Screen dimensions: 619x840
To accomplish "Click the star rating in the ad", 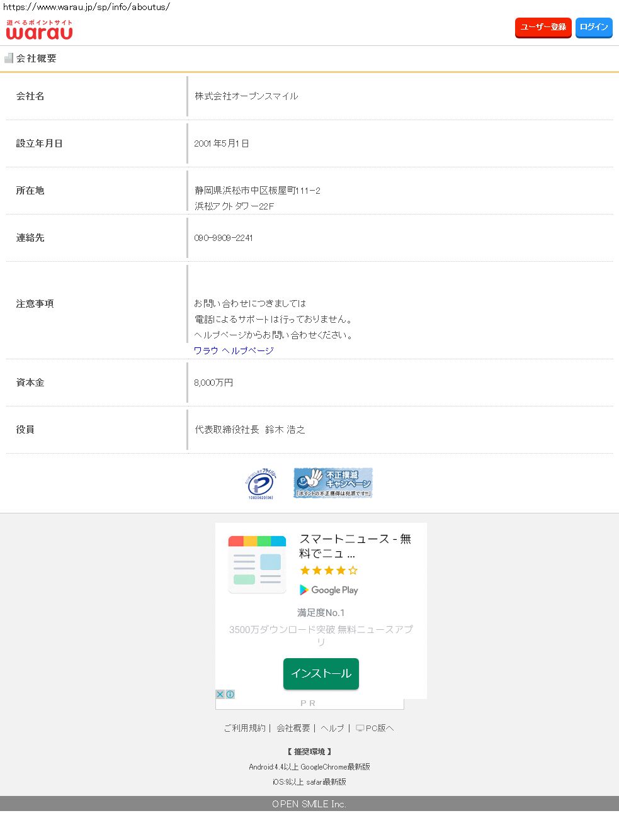I will pyautogui.click(x=328, y=571).
